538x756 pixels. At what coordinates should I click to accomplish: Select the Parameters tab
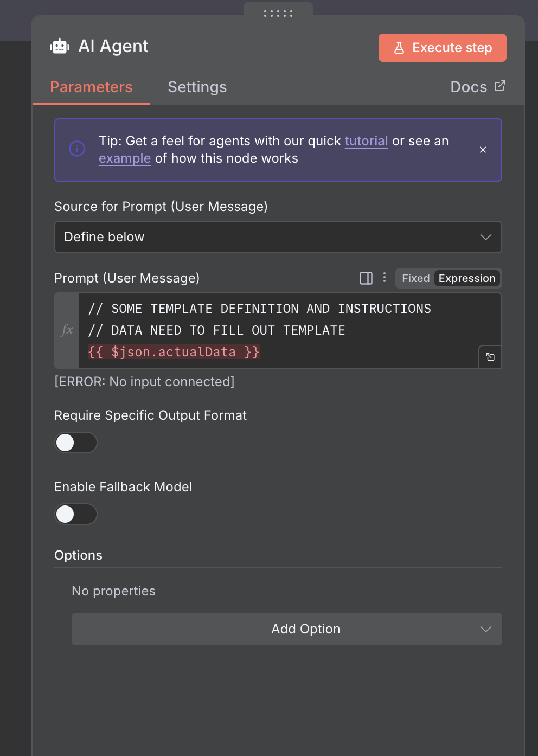click(x=91, y=87)
